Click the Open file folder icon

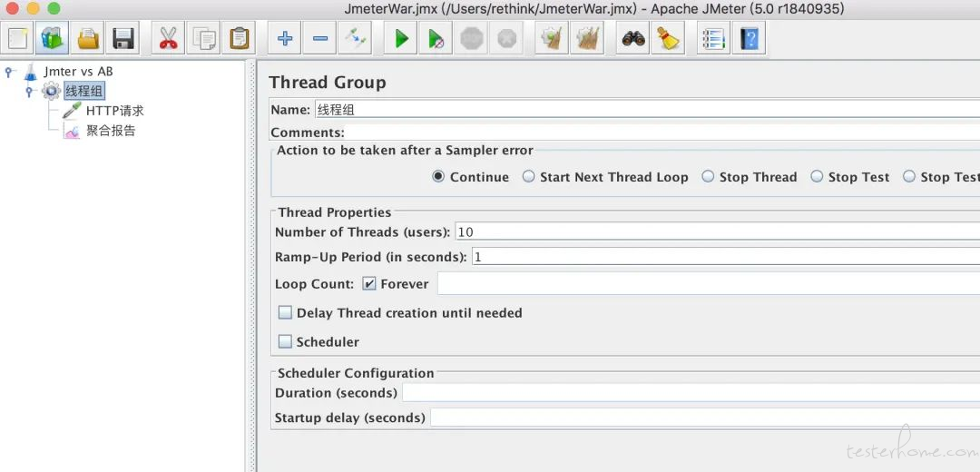[87, 39]
